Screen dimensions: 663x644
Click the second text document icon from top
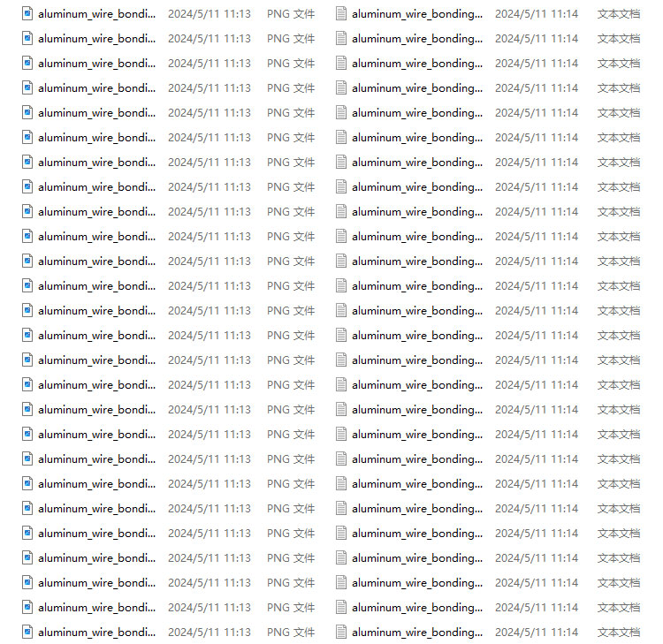tap(341, 39)
